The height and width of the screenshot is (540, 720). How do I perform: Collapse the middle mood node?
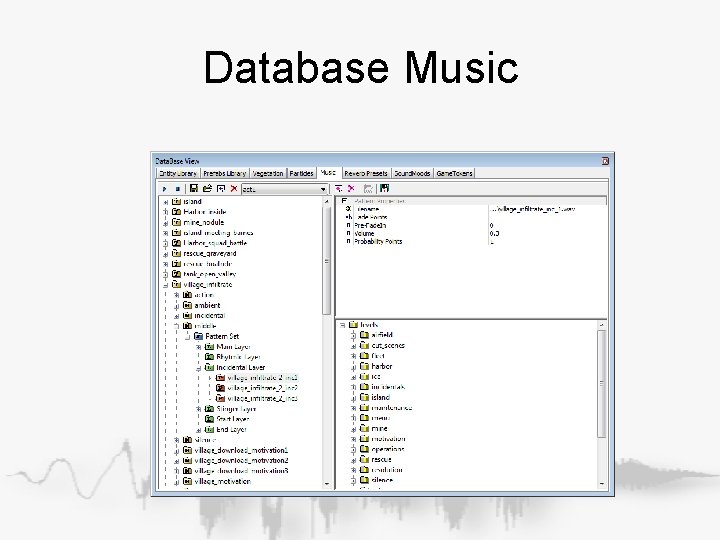pyautogui.click(x=177, y=326)
